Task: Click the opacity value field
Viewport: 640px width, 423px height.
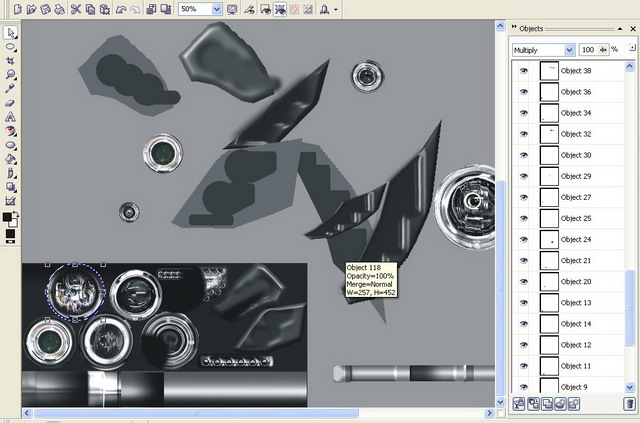Action: [588, 49]
